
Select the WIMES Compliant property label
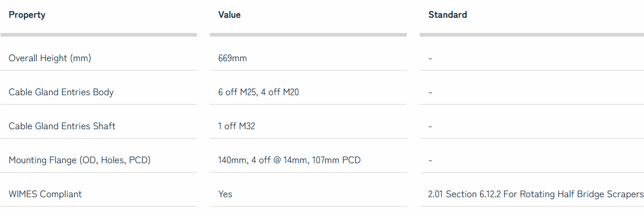coord(46,194)
